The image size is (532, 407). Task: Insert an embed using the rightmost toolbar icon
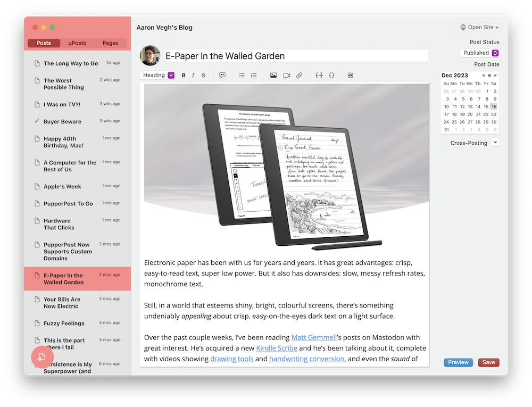(x=350, y=75)
